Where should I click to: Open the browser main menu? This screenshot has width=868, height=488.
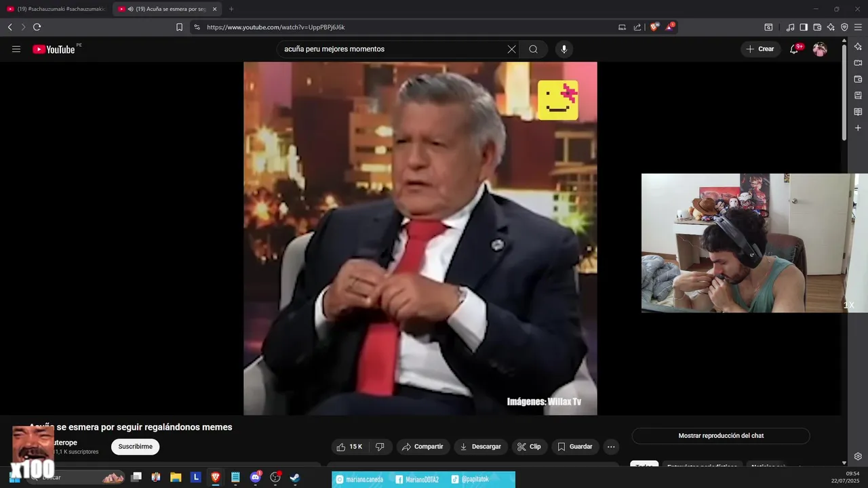pyautogui.click(x=858, y=27)
